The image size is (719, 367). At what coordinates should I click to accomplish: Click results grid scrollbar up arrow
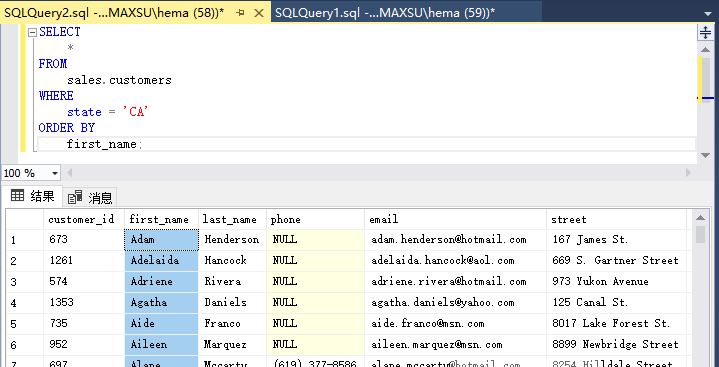tap(700, 217)
